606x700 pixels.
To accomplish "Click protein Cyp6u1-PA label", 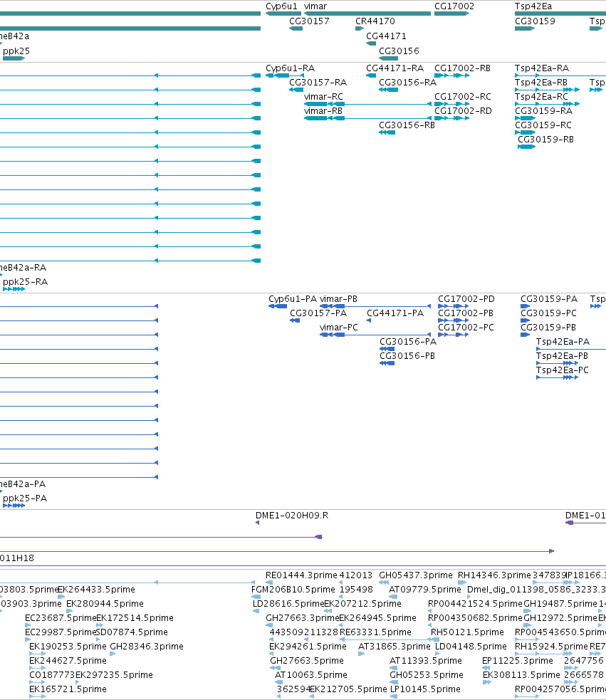I will tap(293, 299).
